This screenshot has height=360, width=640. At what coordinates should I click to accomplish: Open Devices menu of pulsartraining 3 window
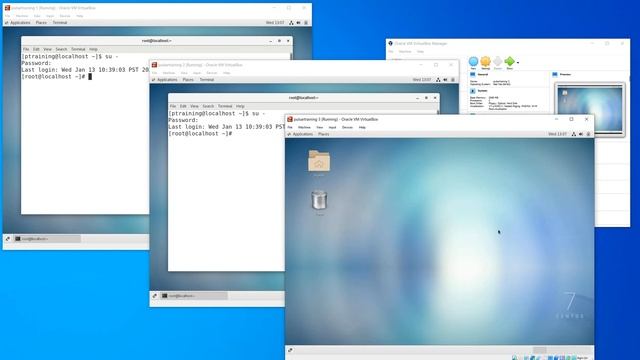tap(347, 127)
